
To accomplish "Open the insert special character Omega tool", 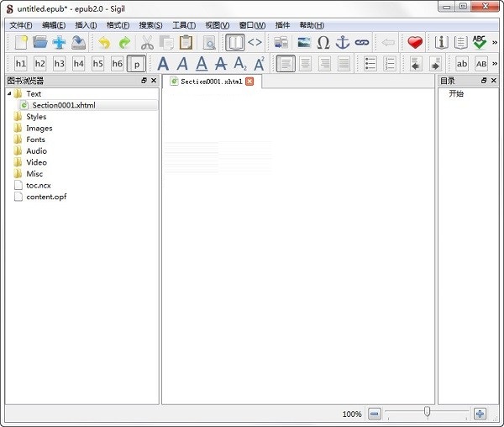I will click(323, 42).
